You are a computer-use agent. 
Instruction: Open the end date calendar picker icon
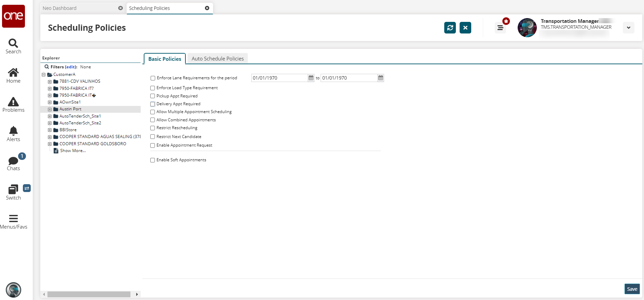click(x=381, y=78)
